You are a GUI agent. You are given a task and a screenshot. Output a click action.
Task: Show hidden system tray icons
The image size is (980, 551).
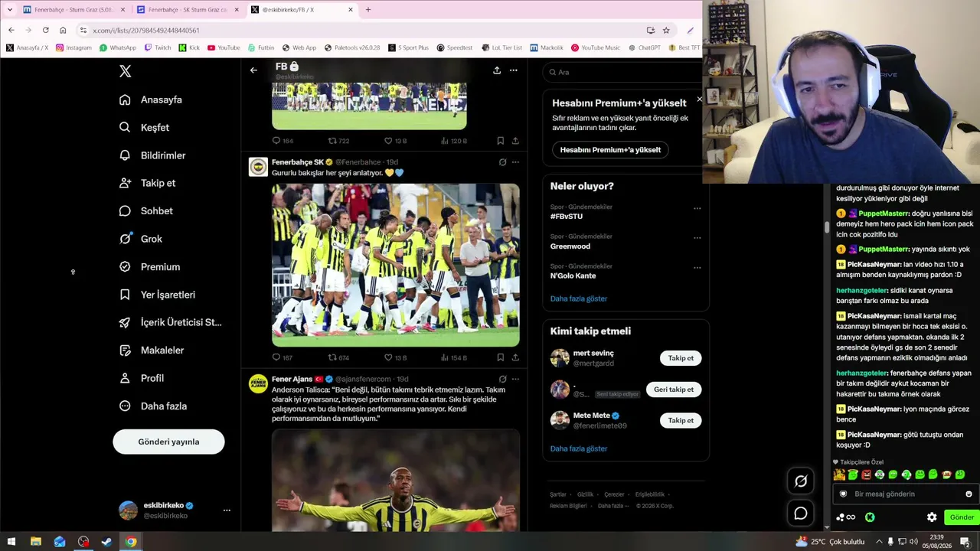point(878,542)
